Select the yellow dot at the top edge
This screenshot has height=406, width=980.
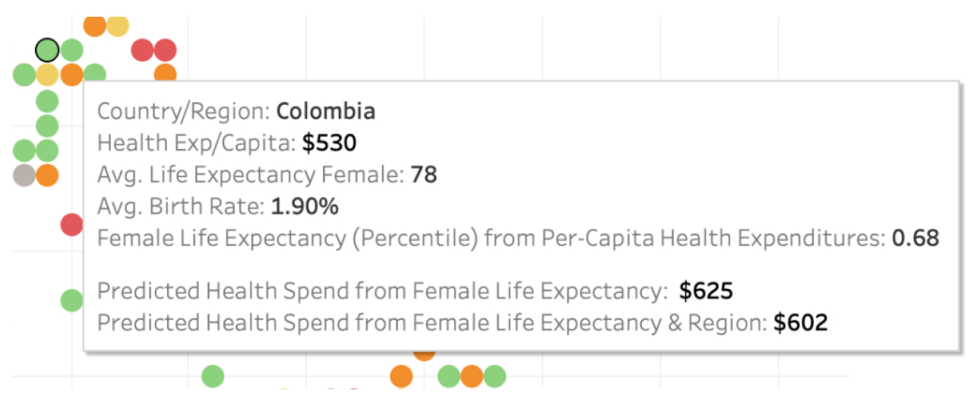click(x=117, y=25)
